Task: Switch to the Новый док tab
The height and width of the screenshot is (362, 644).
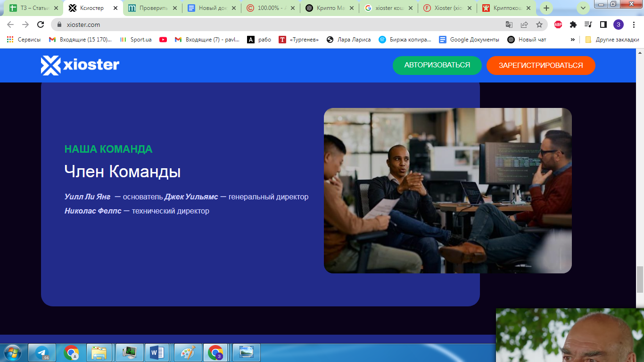Action: [x=211, y=8]
